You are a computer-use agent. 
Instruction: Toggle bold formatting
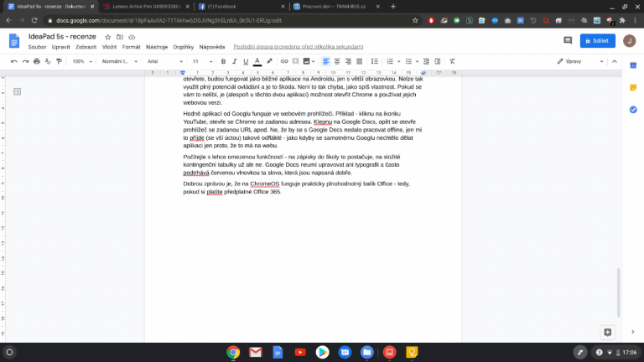[223, 61]
